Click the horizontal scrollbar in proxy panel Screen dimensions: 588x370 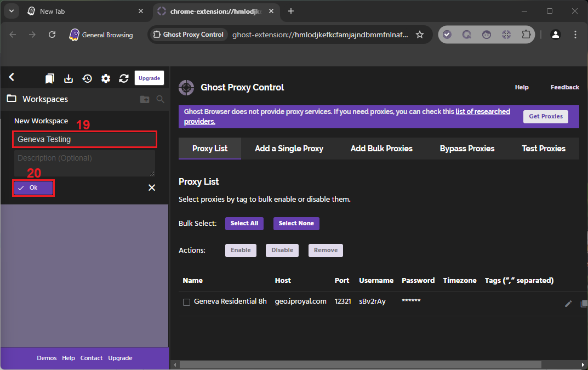[361, 365]
